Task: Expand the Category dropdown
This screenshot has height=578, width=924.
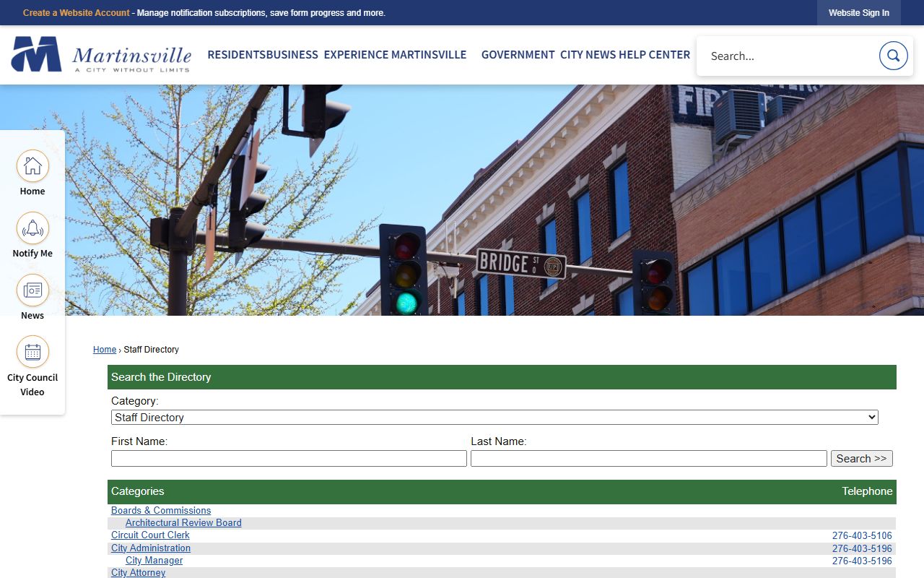Action: (x=494, y=417)
